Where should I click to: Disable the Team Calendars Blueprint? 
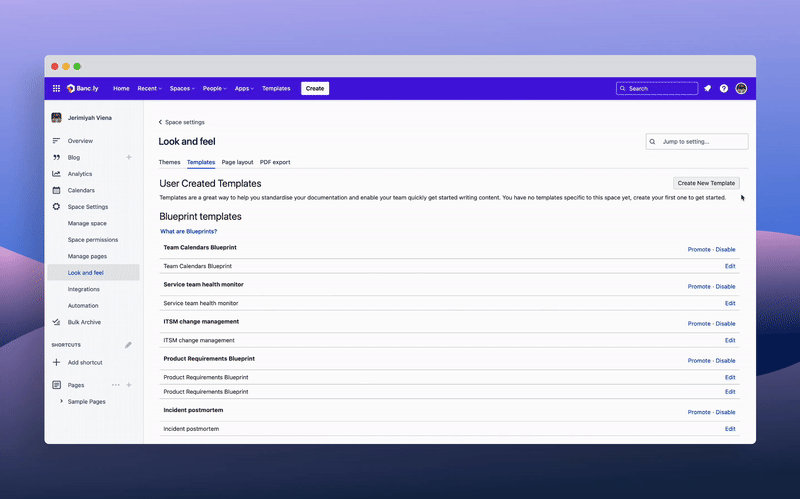[725, 250]
